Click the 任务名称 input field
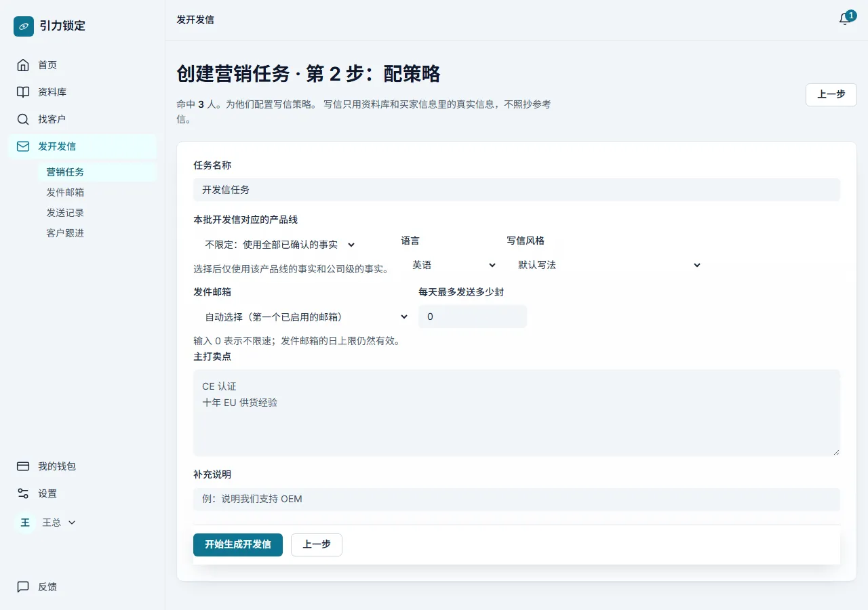The height and width of the screenshot is (610, 868). pyautogui.click(x=517, y=190)
